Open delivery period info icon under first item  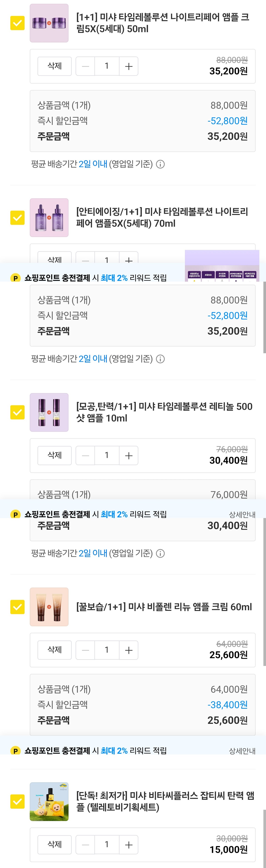point(161,164)
